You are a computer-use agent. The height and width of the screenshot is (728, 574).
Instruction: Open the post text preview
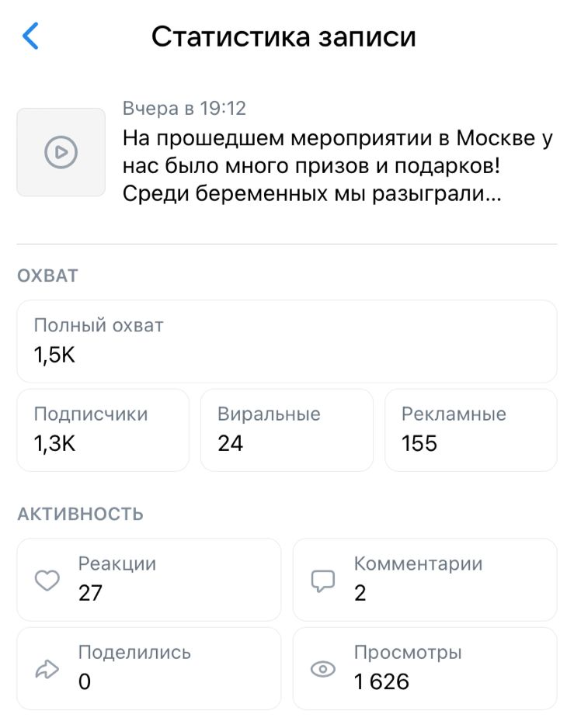point(337,166)
